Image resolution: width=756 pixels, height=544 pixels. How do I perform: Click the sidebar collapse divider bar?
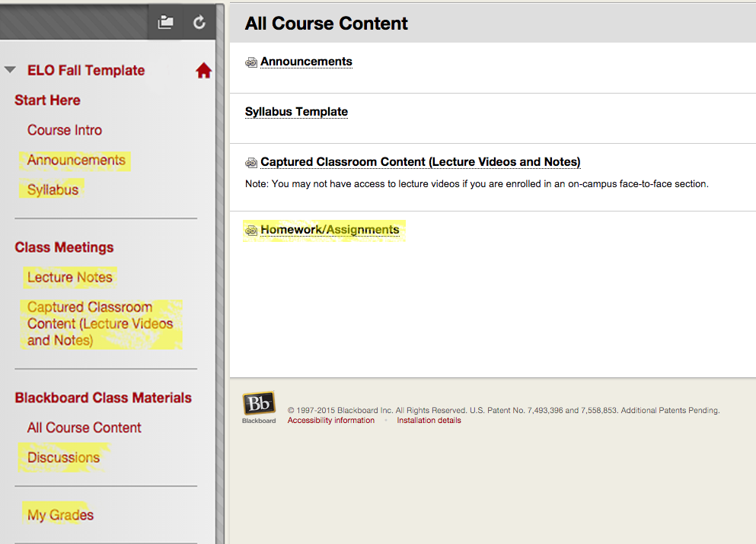[220, 274]
